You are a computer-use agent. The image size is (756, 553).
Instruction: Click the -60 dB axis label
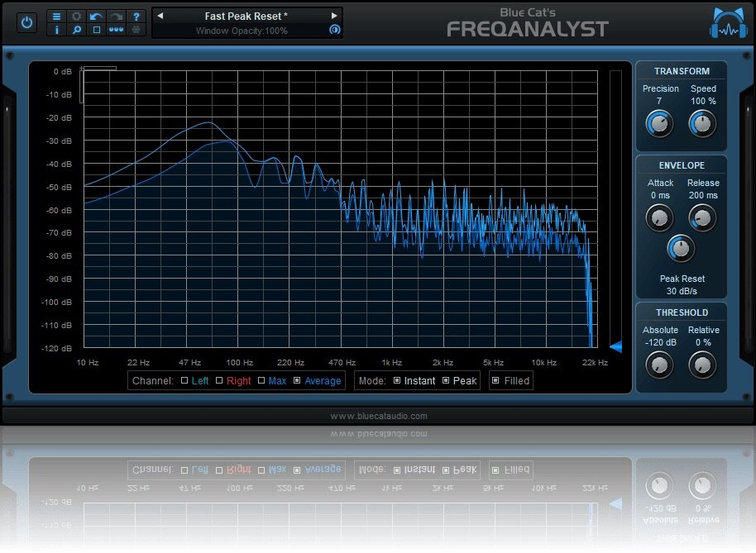click(59, 211)
